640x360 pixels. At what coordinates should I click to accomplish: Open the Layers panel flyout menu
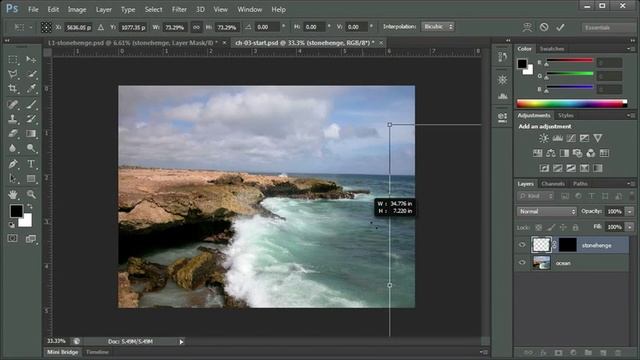[x=630, y=184]
